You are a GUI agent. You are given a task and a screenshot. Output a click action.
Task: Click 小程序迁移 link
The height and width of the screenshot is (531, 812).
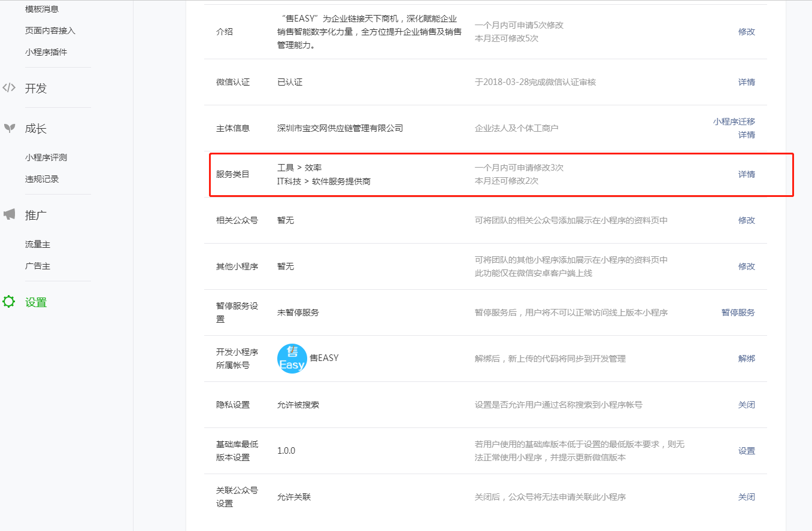[x=734, y=122]
